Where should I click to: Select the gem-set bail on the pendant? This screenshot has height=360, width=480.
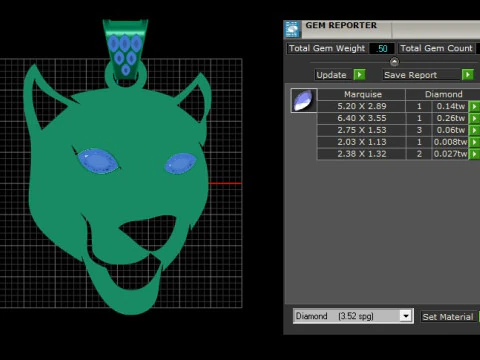tap(125, 49)
